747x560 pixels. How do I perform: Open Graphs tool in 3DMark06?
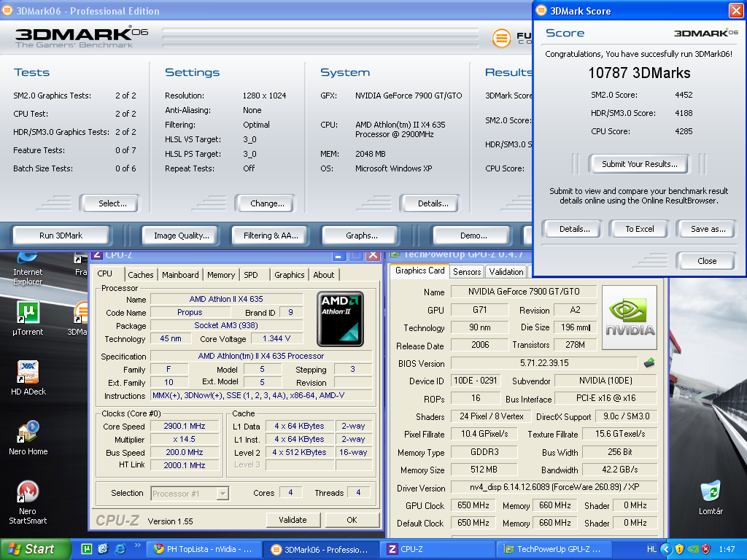tap(362, 236)
